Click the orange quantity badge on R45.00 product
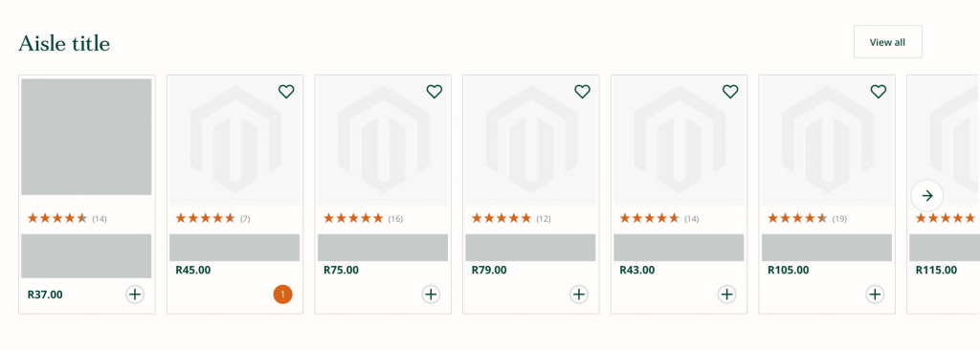The image size is (980, 350). 282,294
